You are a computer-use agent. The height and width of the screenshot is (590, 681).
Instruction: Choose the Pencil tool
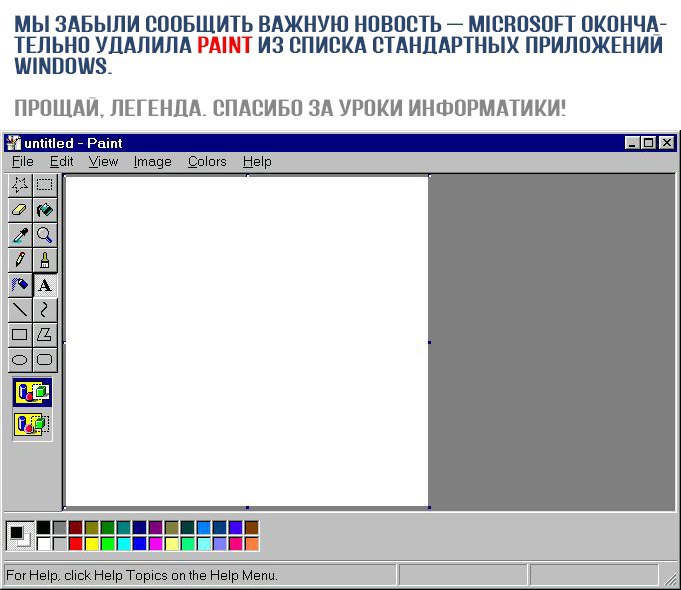click(20, 260)
